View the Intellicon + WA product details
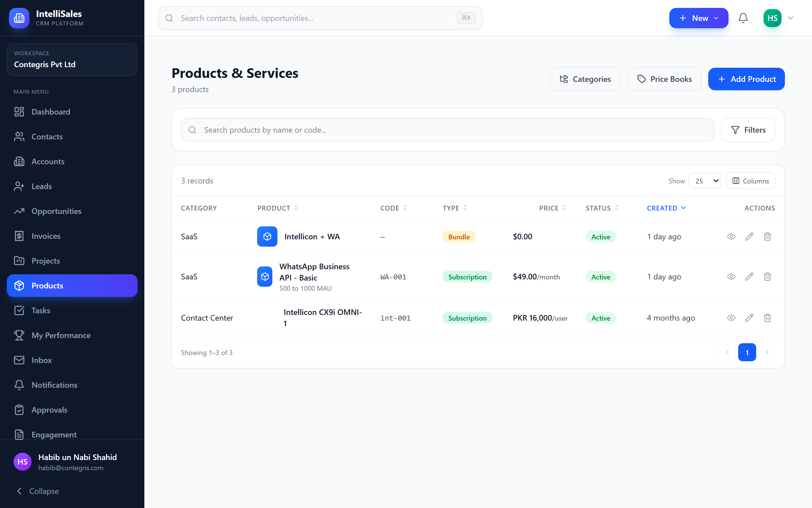Image resolution: width=812 pixels, height=508 pixels. 731,237
